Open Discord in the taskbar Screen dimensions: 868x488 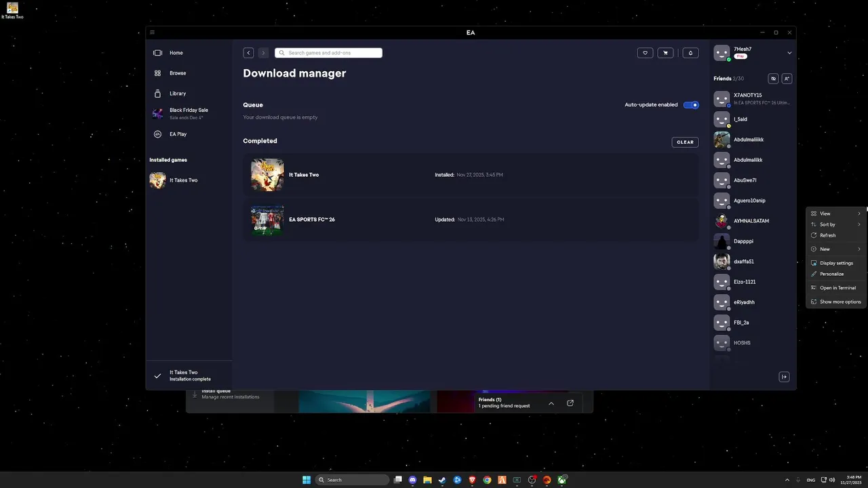pos(412,480)
